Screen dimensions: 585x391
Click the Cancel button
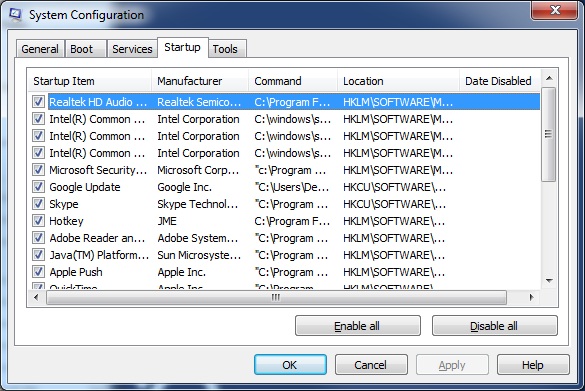click(x=371, y=365)
